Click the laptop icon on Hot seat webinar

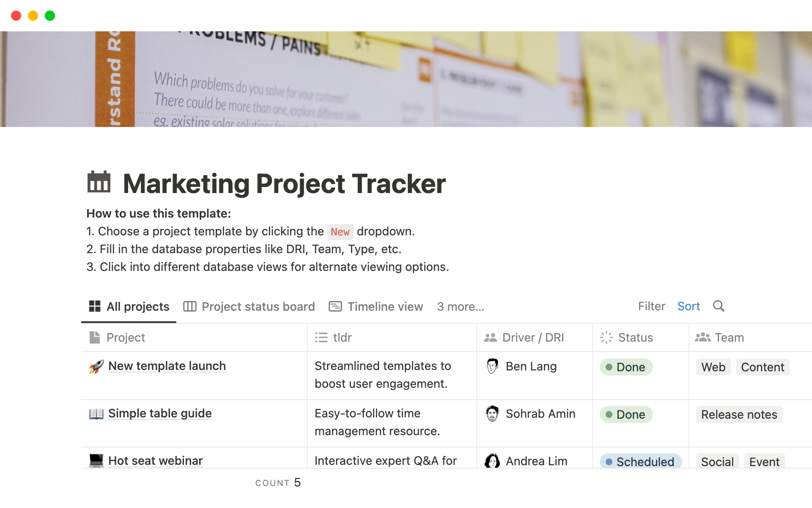point(96,460)
